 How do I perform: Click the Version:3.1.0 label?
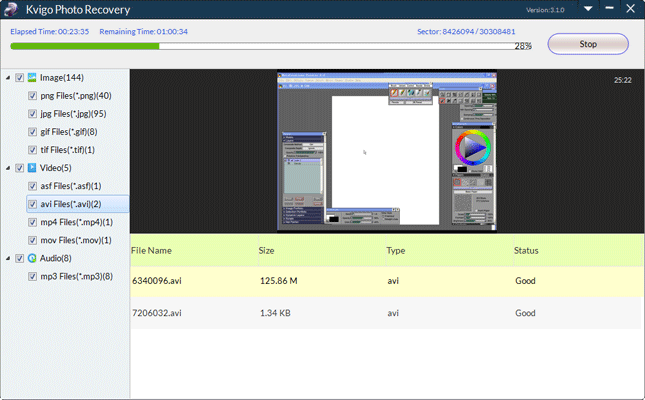click(545, 10)
